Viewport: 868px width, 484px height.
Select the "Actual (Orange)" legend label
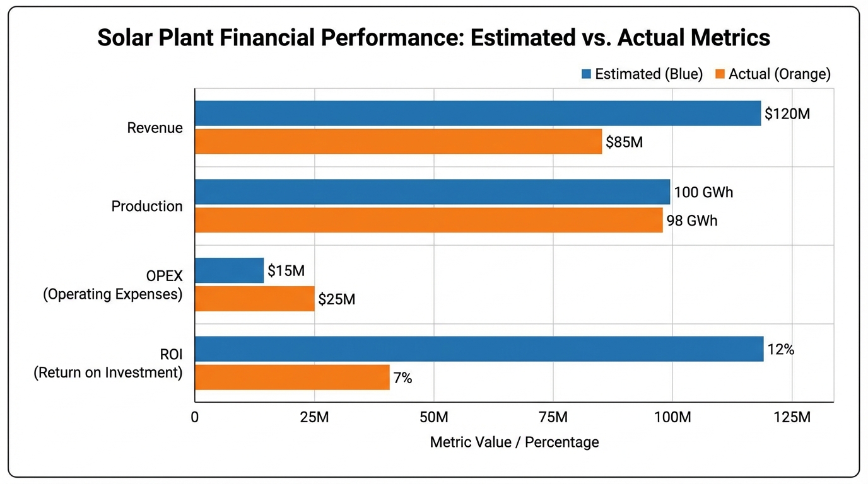(x=780, y=74)
